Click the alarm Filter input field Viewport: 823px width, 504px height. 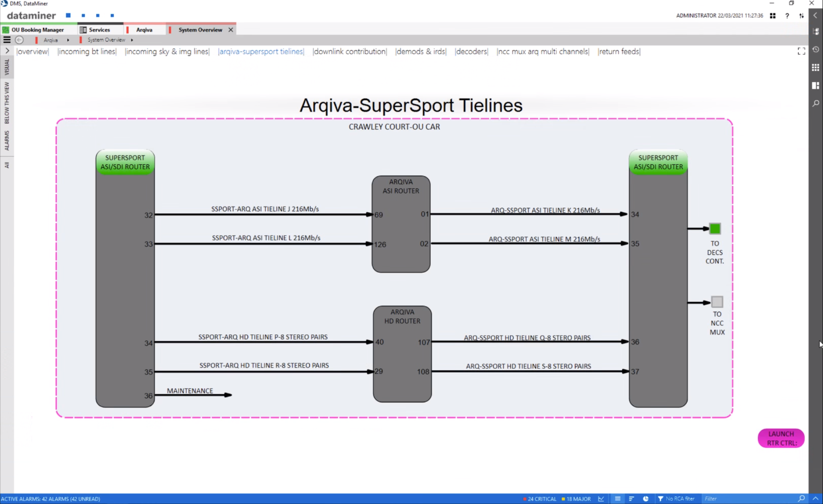[749, 499]
